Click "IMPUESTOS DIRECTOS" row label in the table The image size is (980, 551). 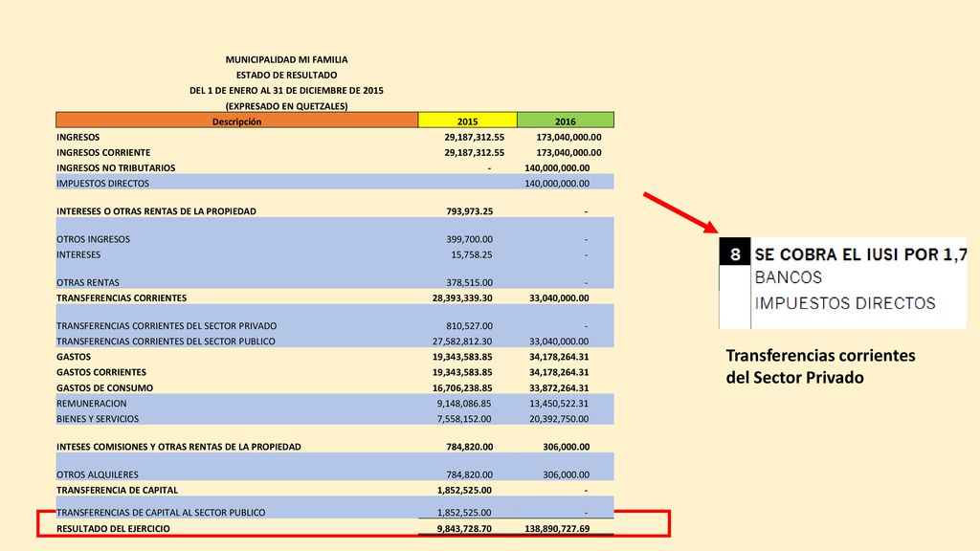point(102,184)
